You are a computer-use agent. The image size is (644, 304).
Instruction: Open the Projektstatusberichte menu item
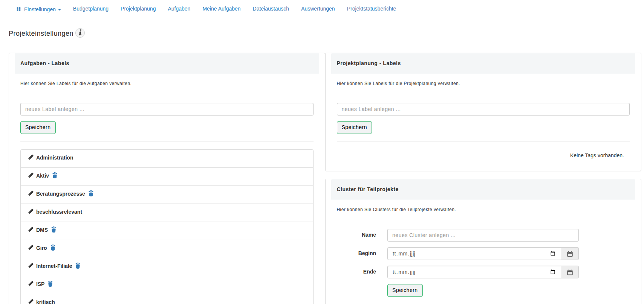pyautogui.click(x=371, y=9)
